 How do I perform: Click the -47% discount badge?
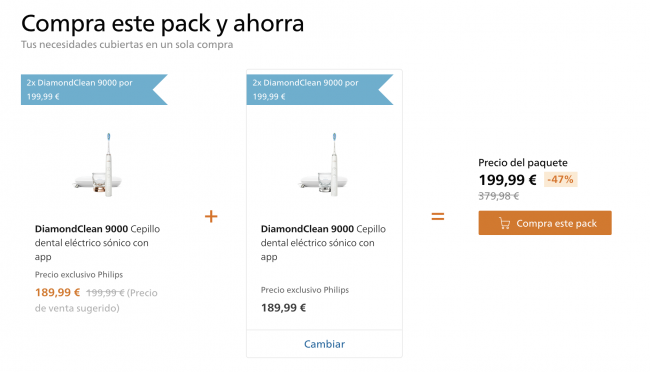(x=560, y=180)
